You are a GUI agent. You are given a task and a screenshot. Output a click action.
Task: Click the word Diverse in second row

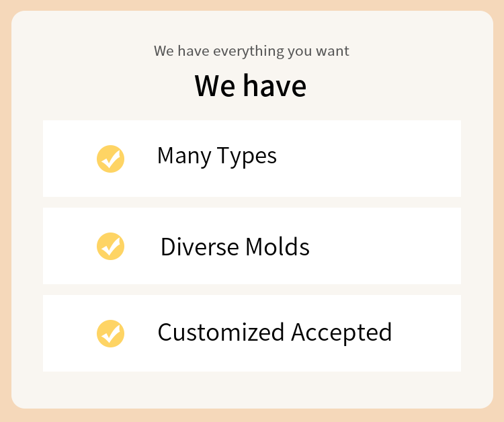click(200, 247)
